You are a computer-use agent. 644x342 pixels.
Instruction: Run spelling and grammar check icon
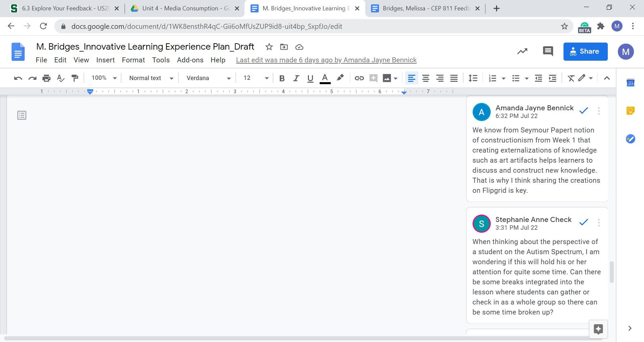click(x=60, y=78)
